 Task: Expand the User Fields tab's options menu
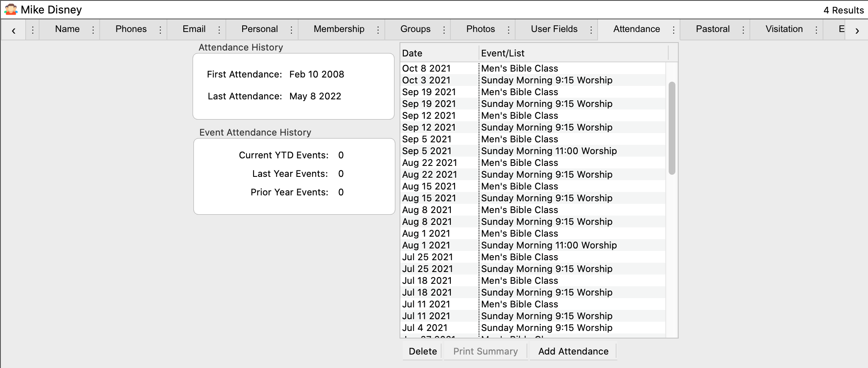pyautogui.click(x=591, y=29)
